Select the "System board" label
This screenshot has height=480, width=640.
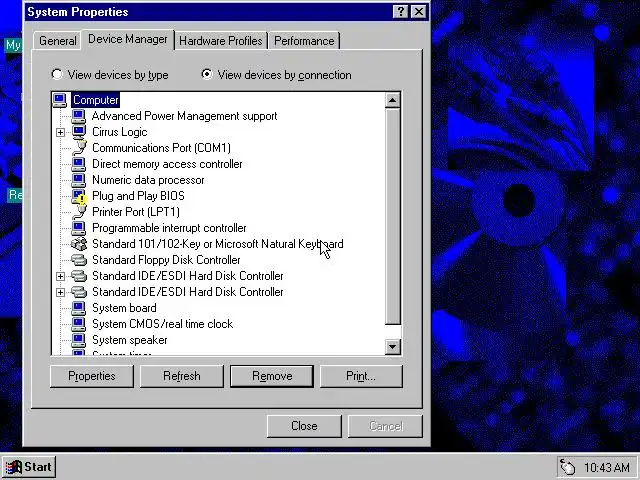124,308
